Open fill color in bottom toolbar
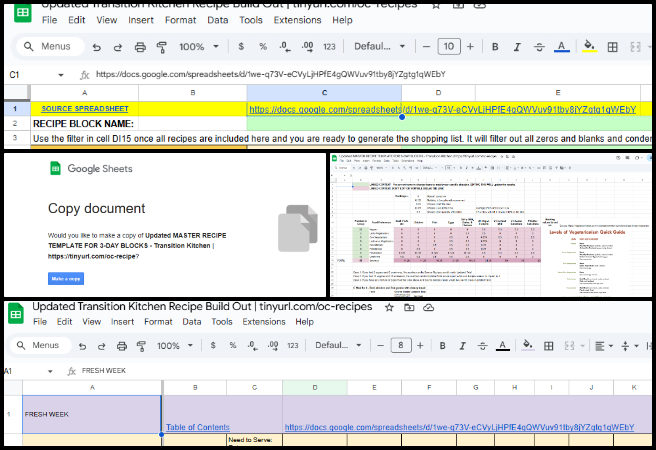Image resolution: width=656 pixels, height=450 pixels. pyautogui.click(x=528, y=345)
